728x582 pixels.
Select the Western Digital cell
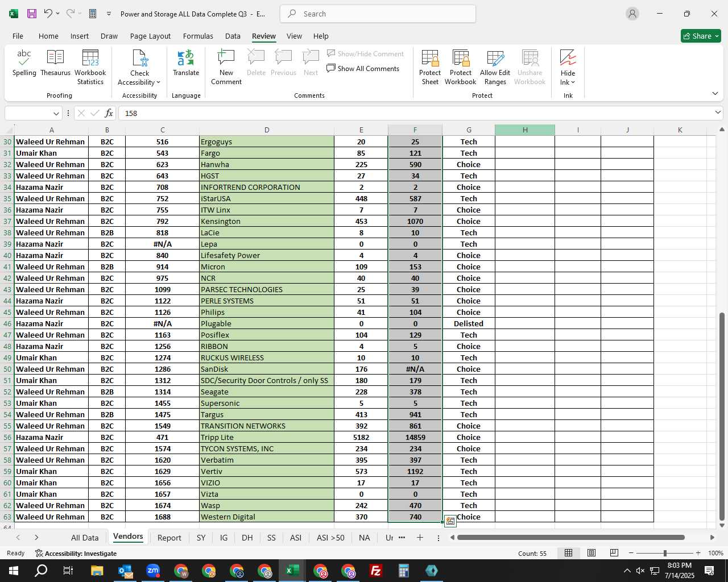pos(266,517)
